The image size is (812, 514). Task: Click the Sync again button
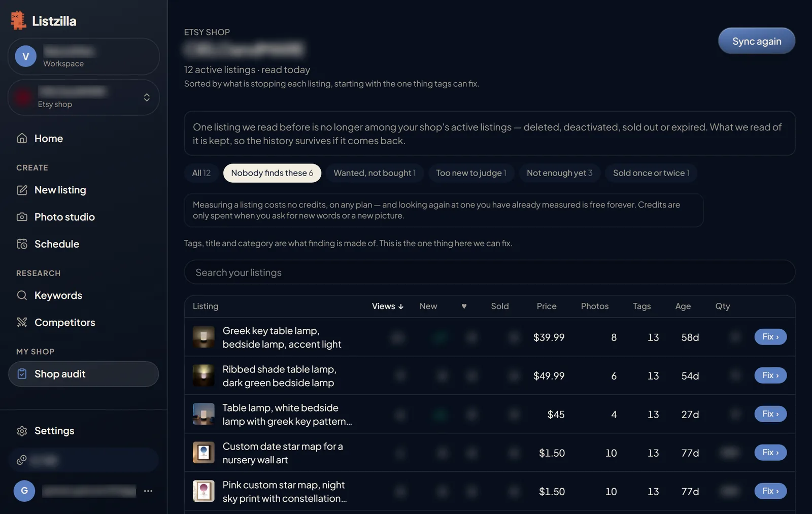point(757,41)
